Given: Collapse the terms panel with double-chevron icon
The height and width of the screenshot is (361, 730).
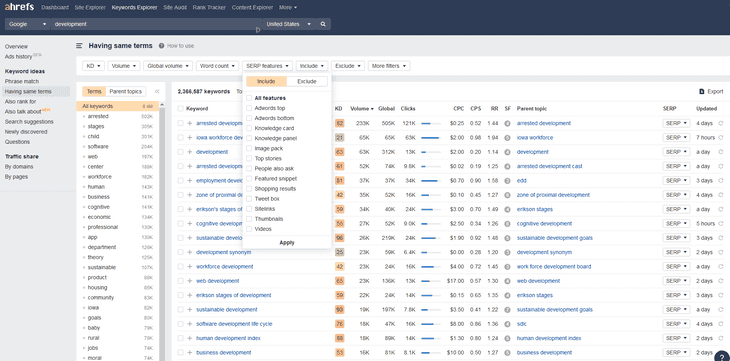Looking at the screenshot, I should pyautogui.click(x=157, y=92).
